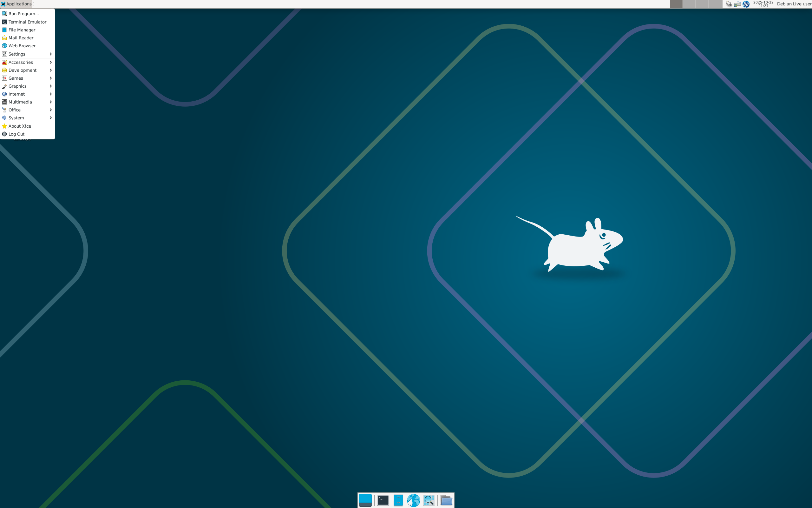Expand the Development submenu
This screenshot has width=812, height=508.
pyautogui.click(x=27, y=70)
